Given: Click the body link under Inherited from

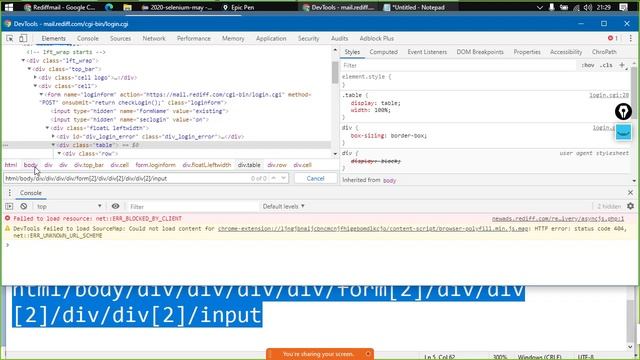Looking at the screenshot, I should pos(389,180).
